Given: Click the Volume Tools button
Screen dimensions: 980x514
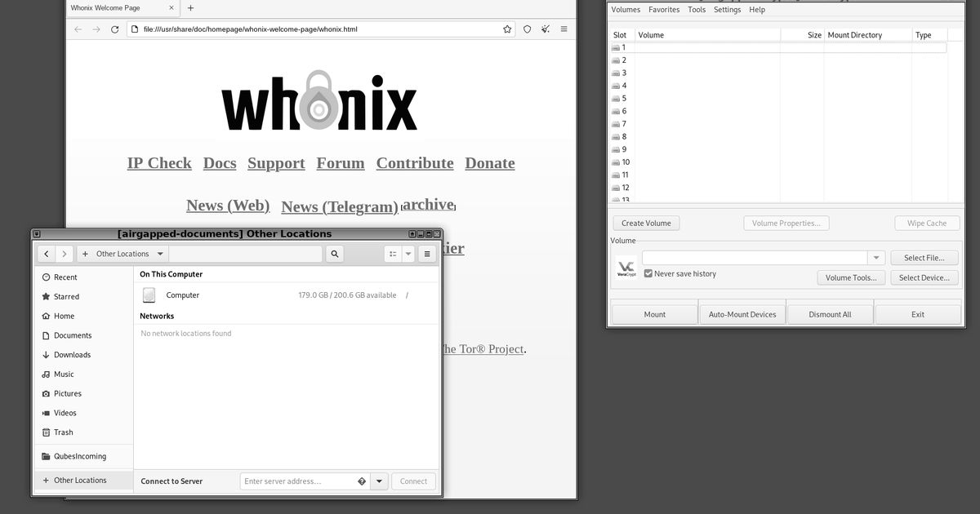Looking at the screenshot, I should pyautogui.click(x=851, y=278).
